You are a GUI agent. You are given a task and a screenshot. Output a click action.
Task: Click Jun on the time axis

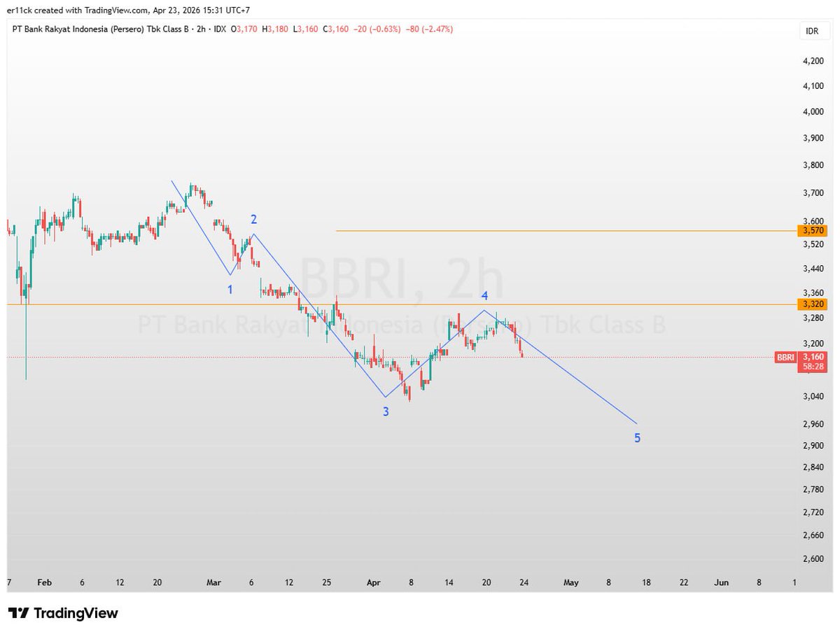click(722, 582)
